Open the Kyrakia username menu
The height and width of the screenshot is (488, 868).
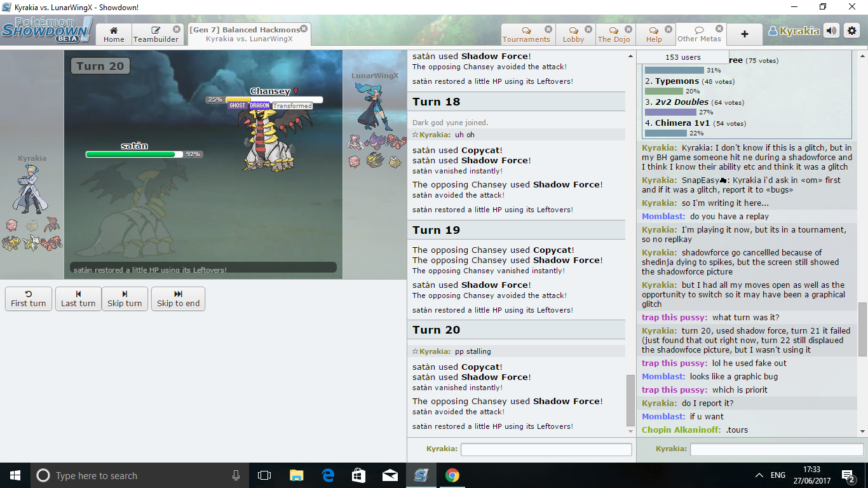point(794,30)
